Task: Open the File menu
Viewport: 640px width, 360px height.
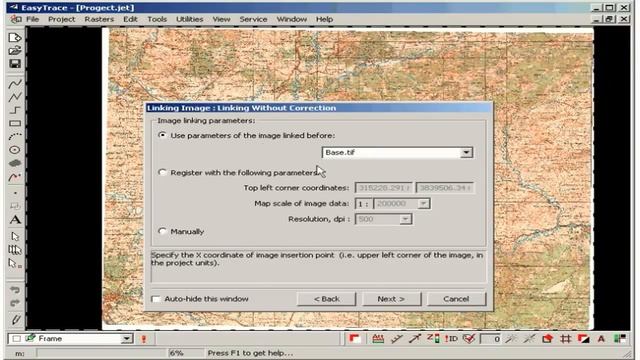Action: click(x=32, y=19)
